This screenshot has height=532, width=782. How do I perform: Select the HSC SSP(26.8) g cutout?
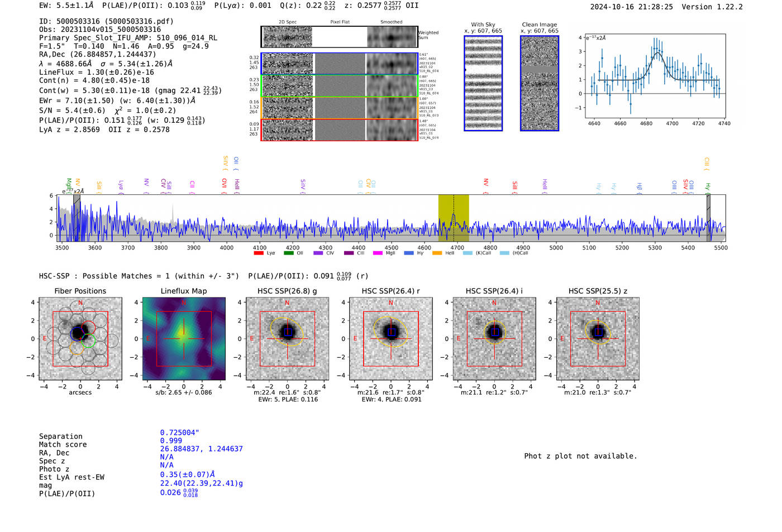point(288,339)
